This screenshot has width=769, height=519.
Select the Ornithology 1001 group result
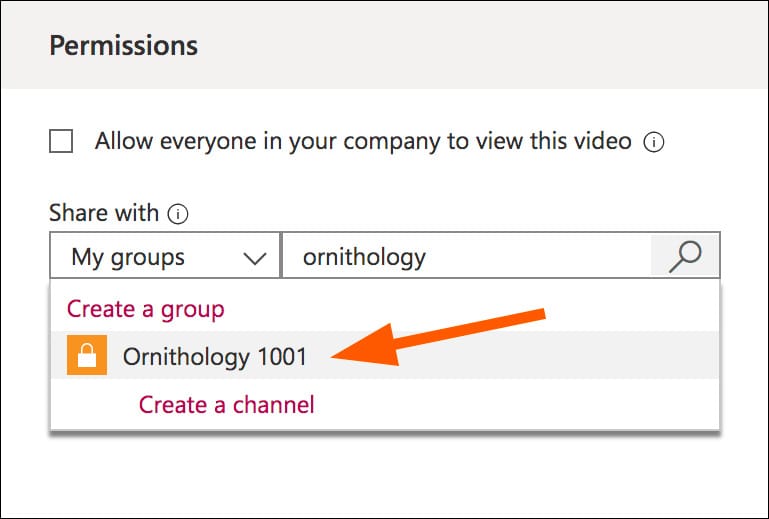[214, 357]
